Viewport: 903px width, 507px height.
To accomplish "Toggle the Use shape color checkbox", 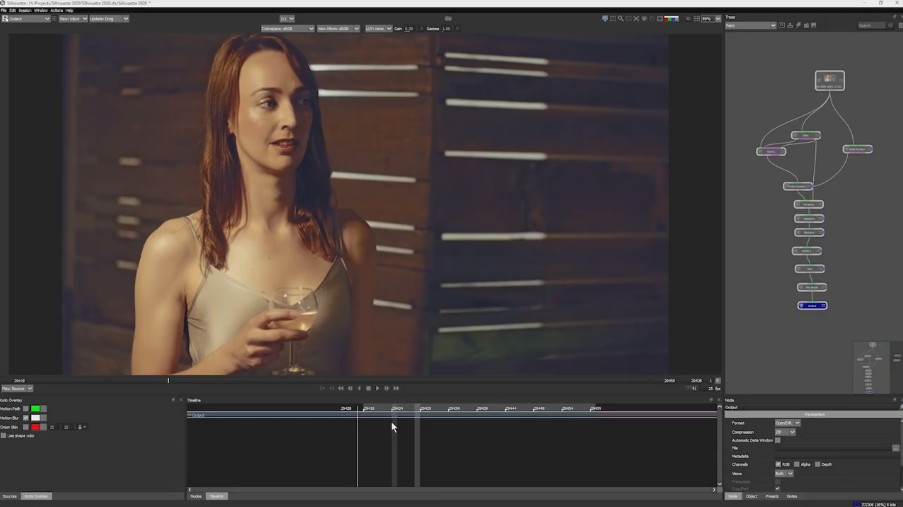I will point(3,436).
